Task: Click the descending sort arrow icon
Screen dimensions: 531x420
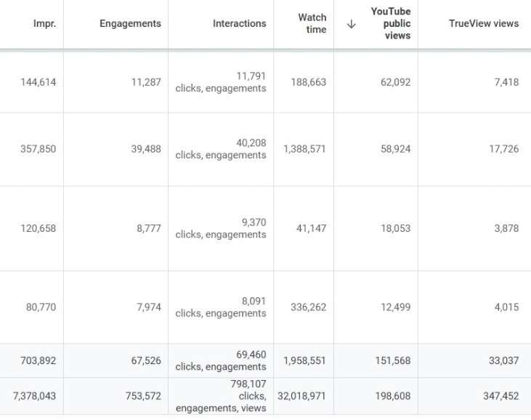Action: pyautogui.click(x=352, y=24)
